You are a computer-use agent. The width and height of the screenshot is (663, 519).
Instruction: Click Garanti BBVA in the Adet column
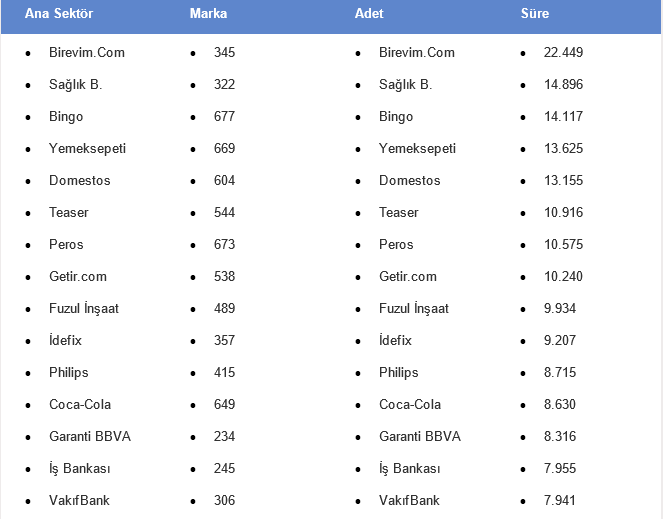420,436
